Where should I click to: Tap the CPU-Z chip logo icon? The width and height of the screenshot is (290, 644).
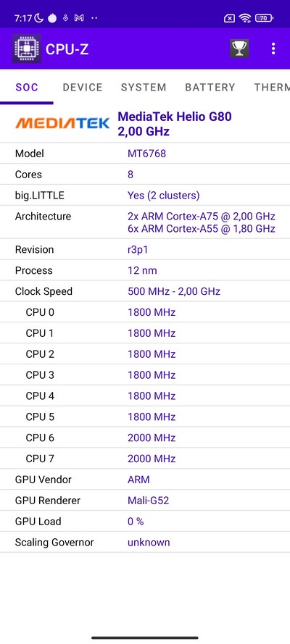tap(26, 49)
